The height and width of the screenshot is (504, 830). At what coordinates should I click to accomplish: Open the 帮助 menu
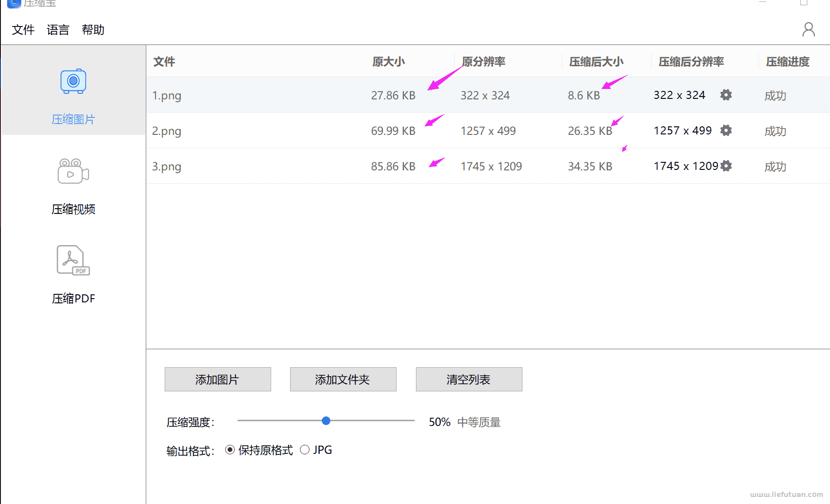(x=93, y=30)
